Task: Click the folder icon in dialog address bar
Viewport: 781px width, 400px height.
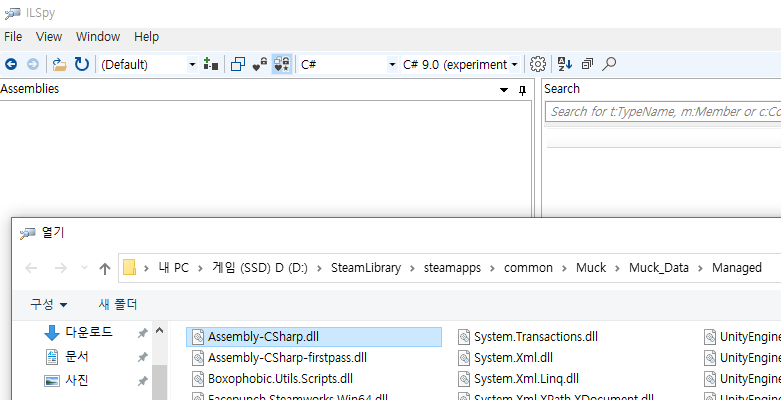Action: point(130,268)
